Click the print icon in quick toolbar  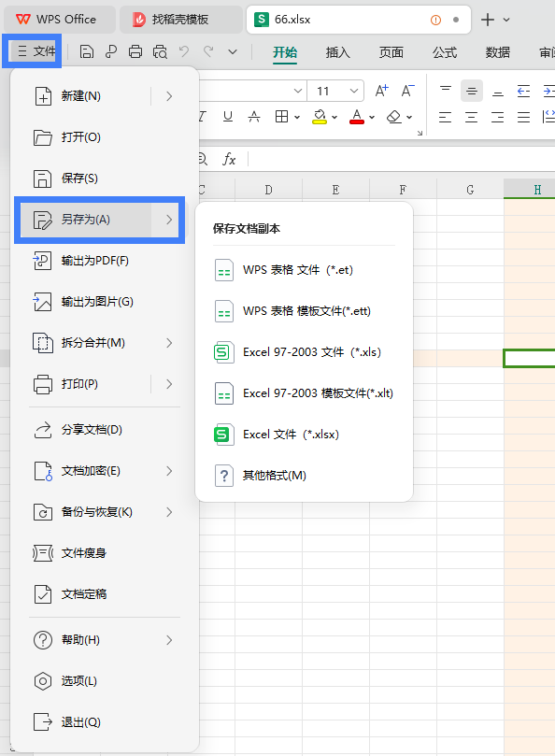(135, 51)
